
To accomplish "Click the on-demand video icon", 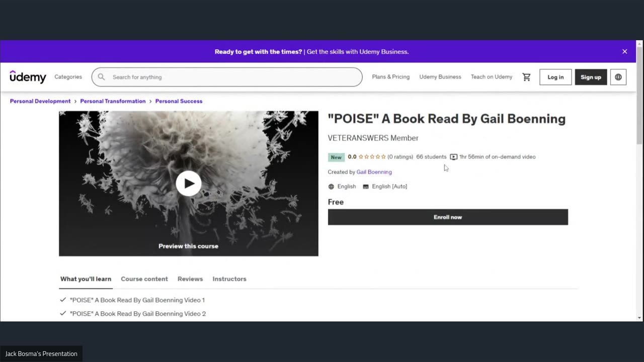I will click(453, 157).
